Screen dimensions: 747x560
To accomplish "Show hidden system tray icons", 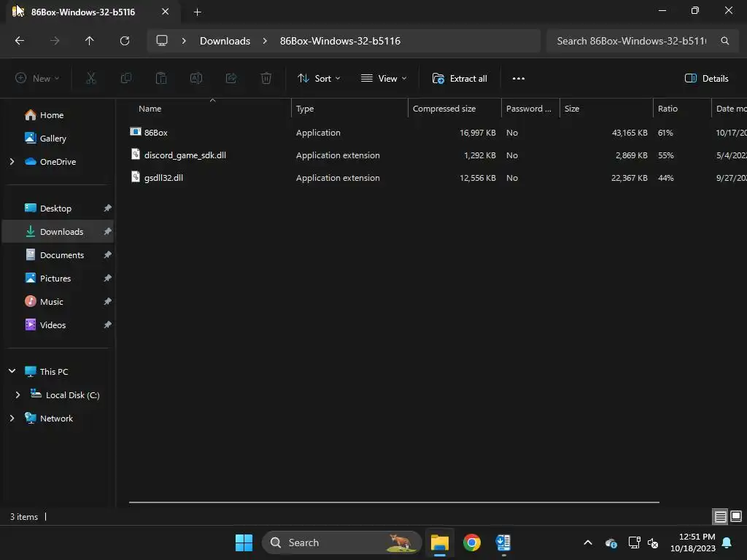I will click(588, 542).
